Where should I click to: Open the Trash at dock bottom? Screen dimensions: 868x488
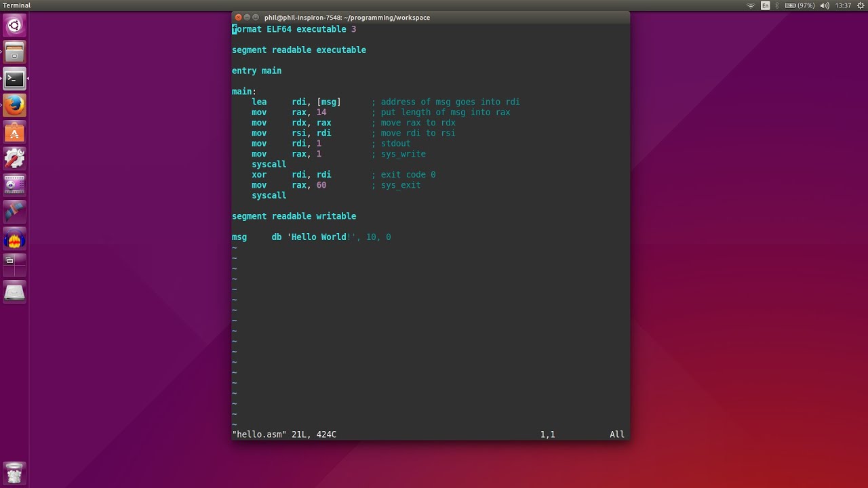14,472
